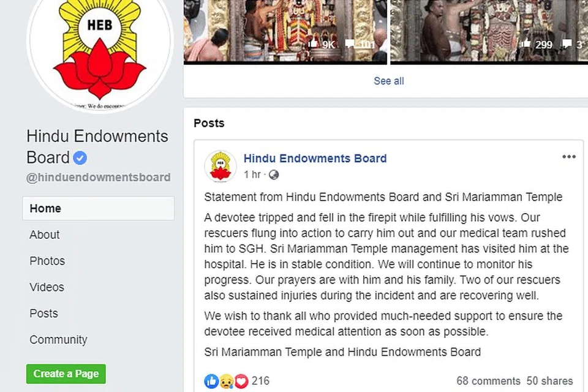Click the red heart reaction icon
The width and height of the screenshot is (588, 392).
tap(241, 382)
